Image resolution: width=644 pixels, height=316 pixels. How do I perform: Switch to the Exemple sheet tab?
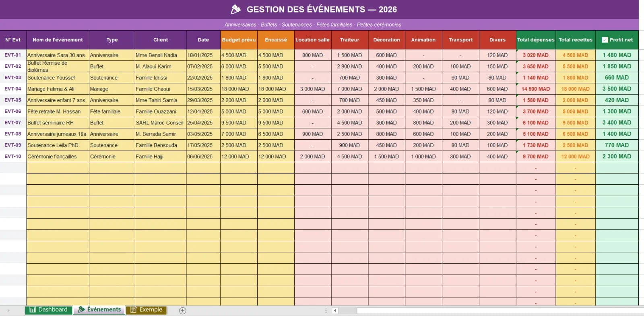[x=146, y=310]
